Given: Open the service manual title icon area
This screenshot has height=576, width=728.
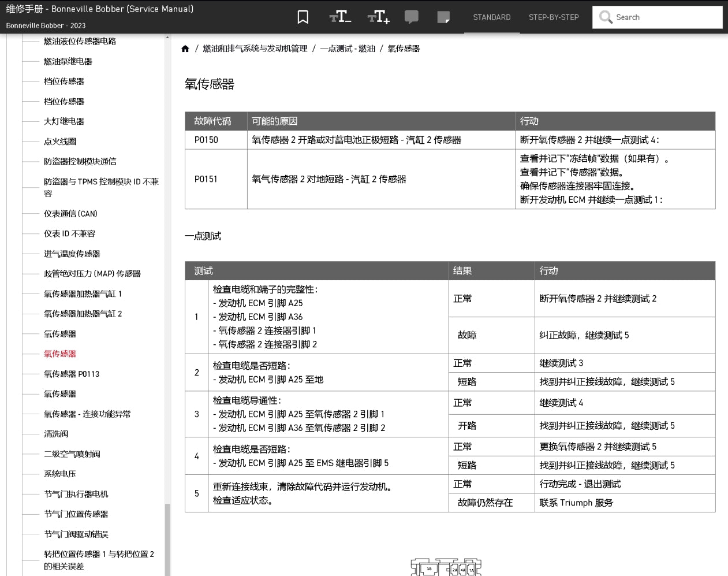Looking at the screenshot, I should (x=98, y=9).
